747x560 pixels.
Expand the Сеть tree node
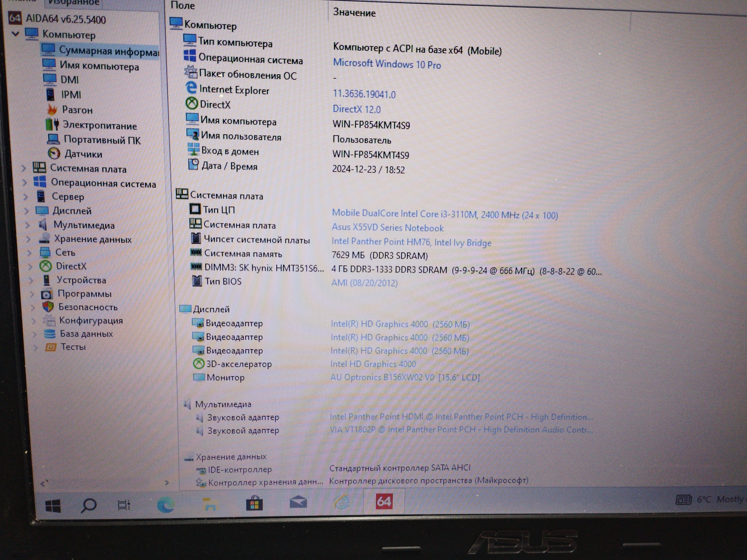click(x=30, y=252)
